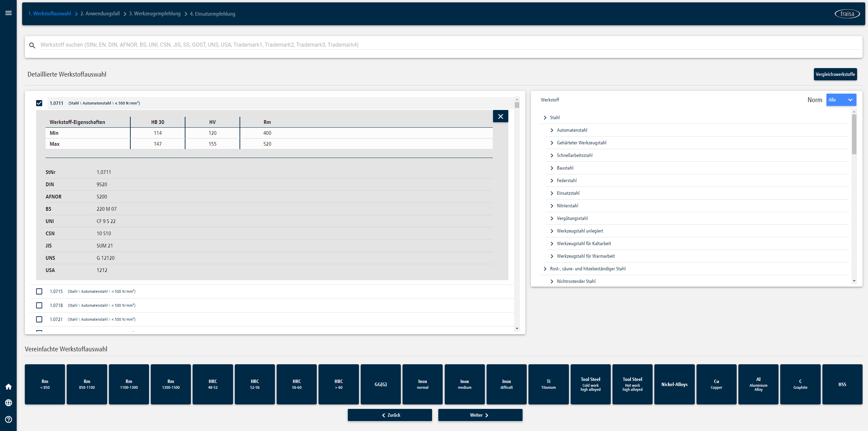Viewport: 868px width, 431px height.
Task: Select the Weiter step navigation tab
Action: tap(479, 415)
